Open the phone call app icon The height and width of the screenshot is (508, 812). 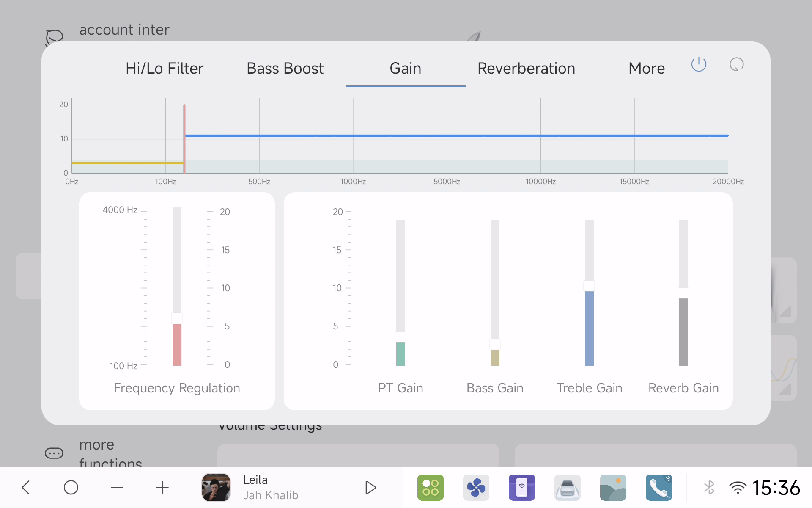click(658, 488)
